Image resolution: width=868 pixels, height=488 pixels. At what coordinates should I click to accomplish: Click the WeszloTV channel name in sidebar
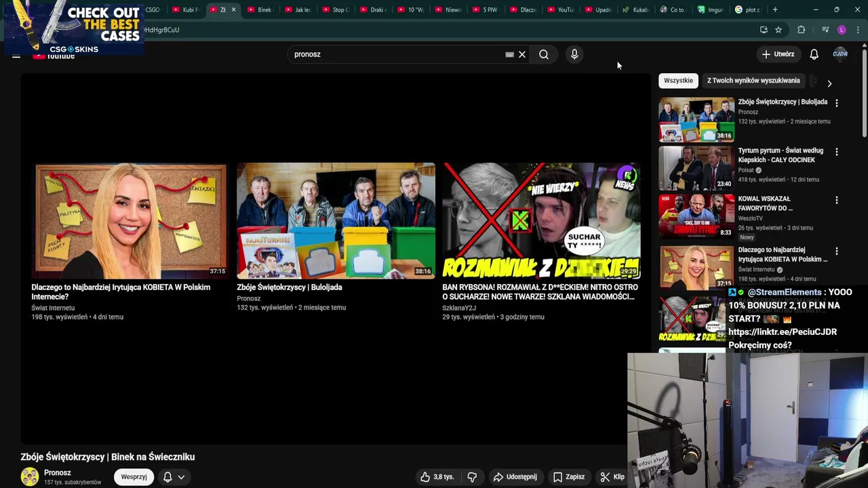point(751,218)
